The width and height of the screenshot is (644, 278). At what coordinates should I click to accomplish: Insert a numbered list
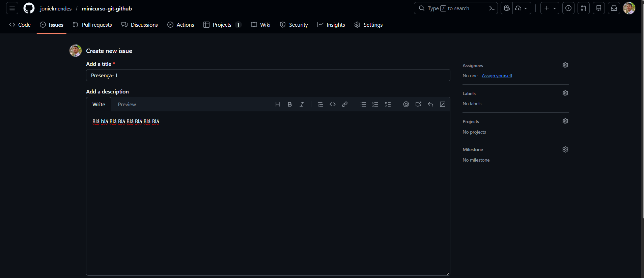tap(375, 105)
